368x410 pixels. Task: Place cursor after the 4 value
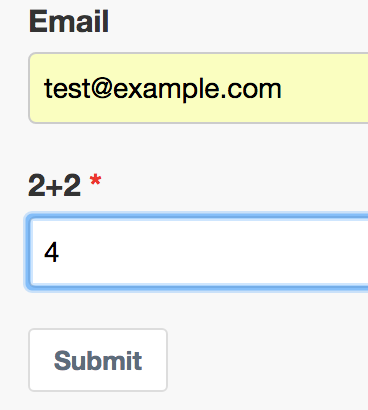pos(60,252)
